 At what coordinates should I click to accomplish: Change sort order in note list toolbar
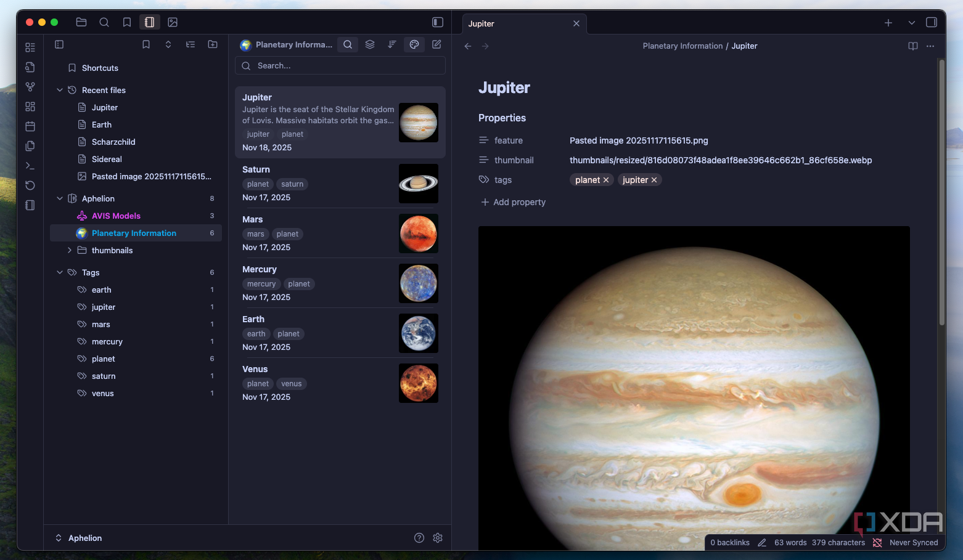coord(392,44)
